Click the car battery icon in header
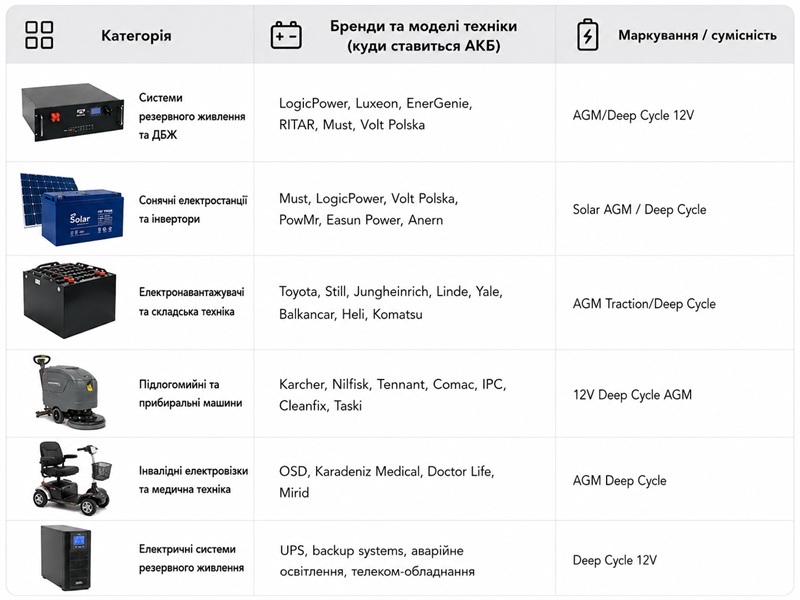This screenshot has height=600, width=800. (x=286, y=35)
